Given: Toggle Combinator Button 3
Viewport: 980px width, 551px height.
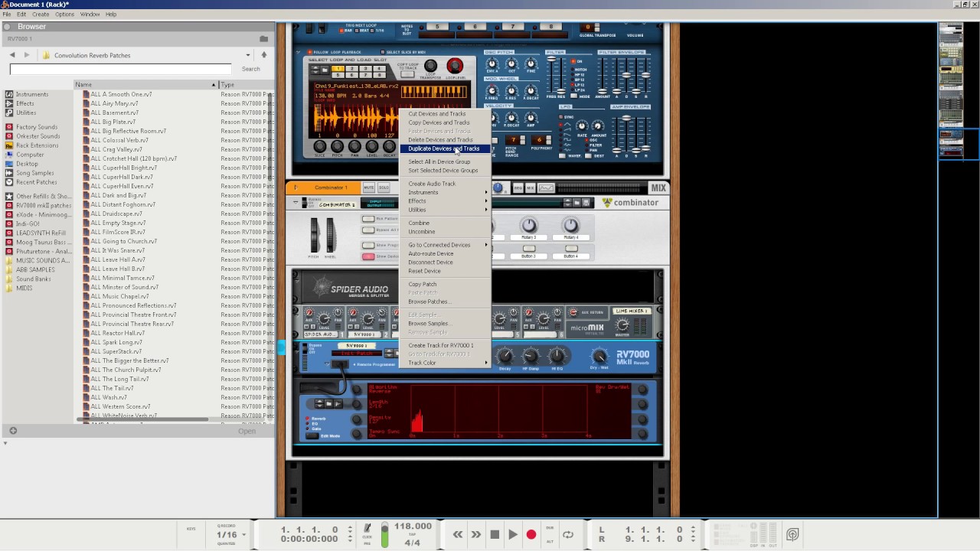Looking at the screenshot, I should 529,249.
